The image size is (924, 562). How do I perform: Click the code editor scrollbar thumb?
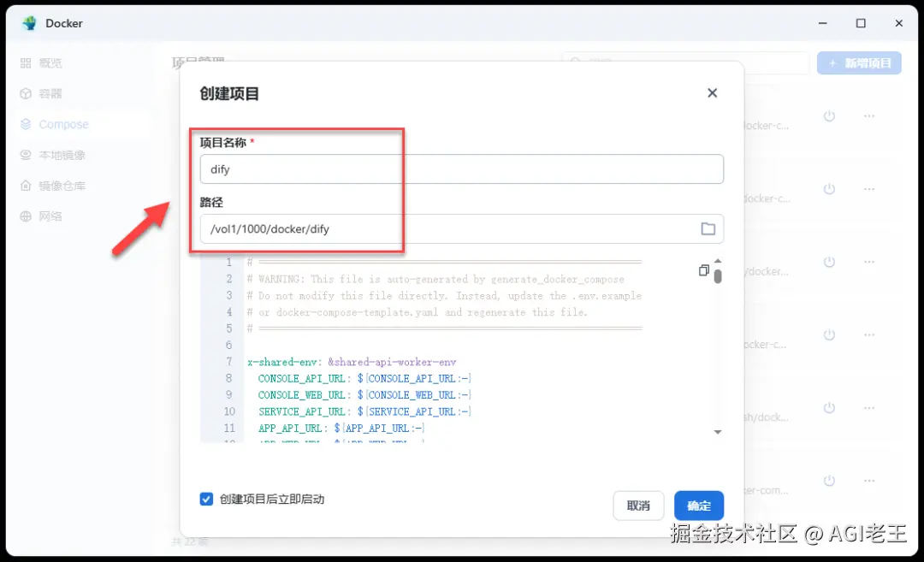[718, 276]
